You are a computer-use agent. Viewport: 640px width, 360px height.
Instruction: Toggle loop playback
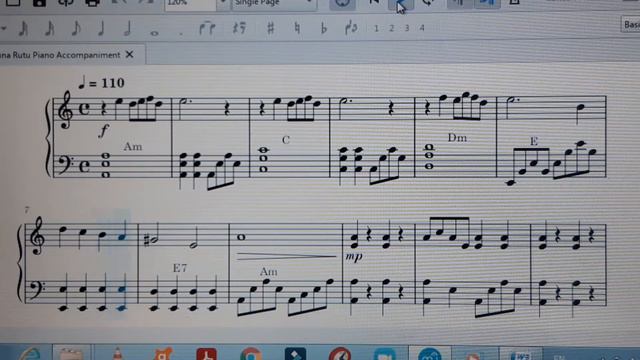click(428, 3)
